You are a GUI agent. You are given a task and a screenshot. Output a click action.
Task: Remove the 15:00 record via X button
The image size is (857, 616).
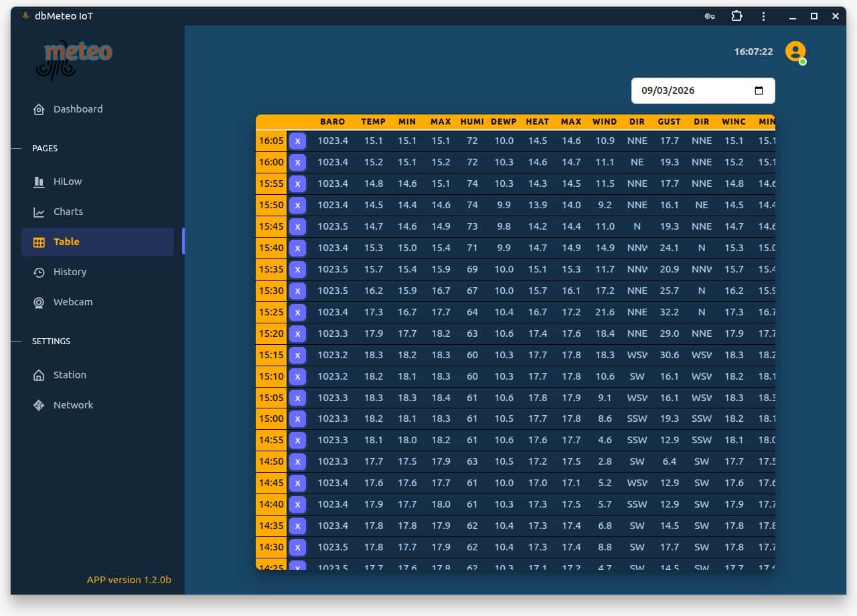pyautogui.click(x=297, y=418)
